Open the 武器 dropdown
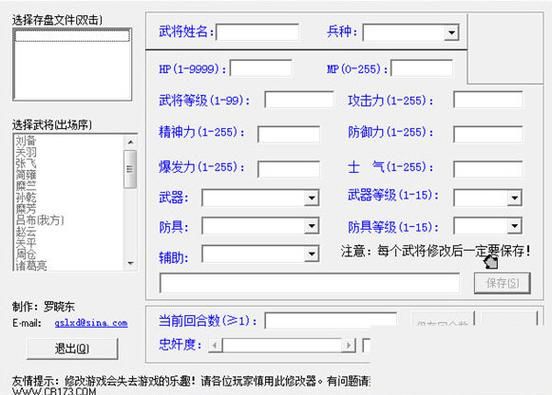 tap(311, 198)
